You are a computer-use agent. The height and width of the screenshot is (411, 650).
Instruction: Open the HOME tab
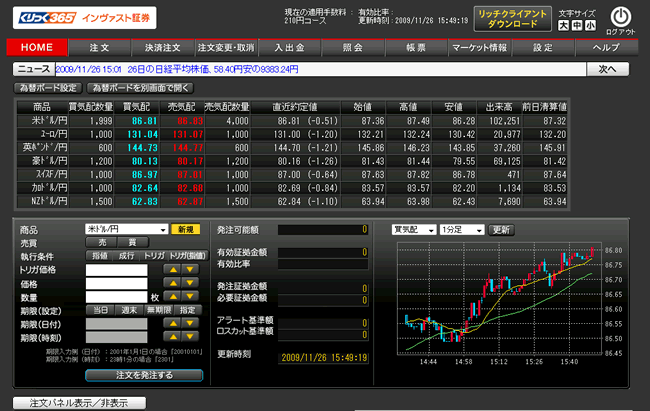coord(37,47)
